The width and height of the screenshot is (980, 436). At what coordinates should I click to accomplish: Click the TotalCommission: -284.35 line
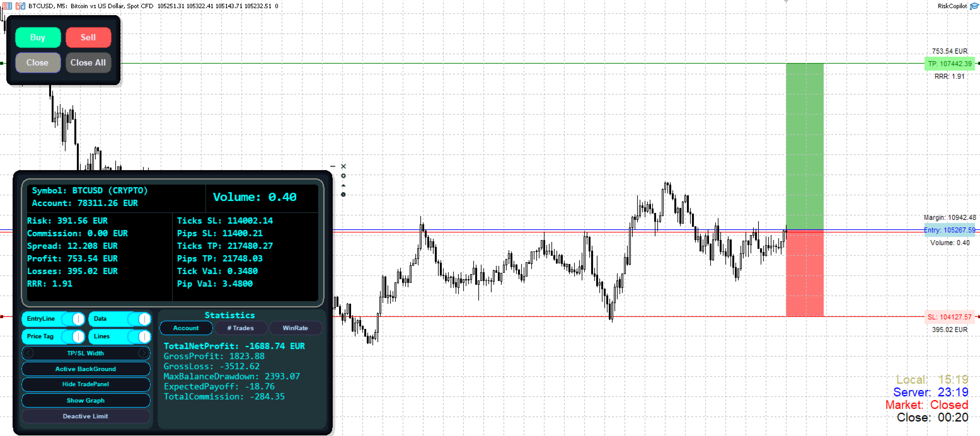pyautogui.click(x=224, y=396)
